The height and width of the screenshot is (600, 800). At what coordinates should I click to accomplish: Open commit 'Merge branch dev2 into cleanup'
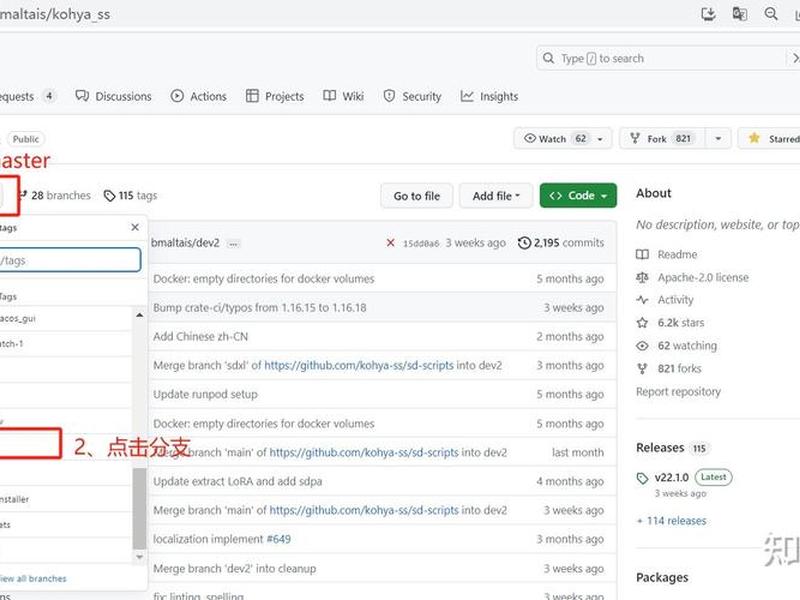235,568
